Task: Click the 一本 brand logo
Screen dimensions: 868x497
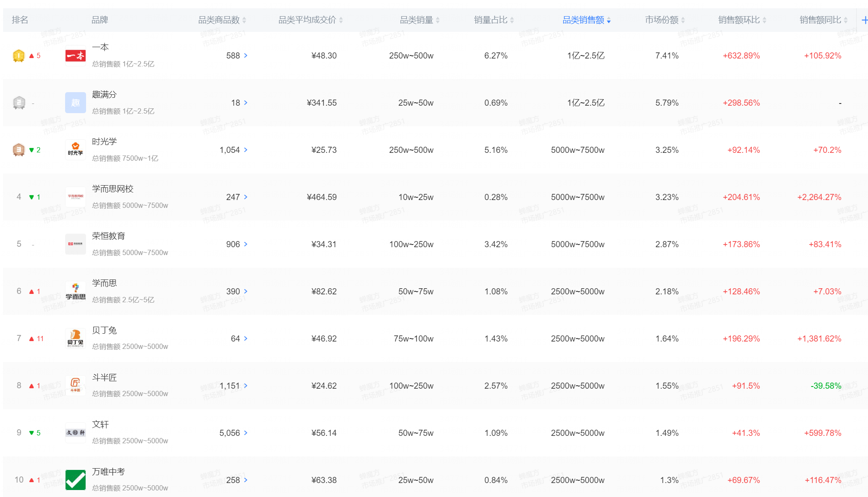Action: tap(75, 55)
